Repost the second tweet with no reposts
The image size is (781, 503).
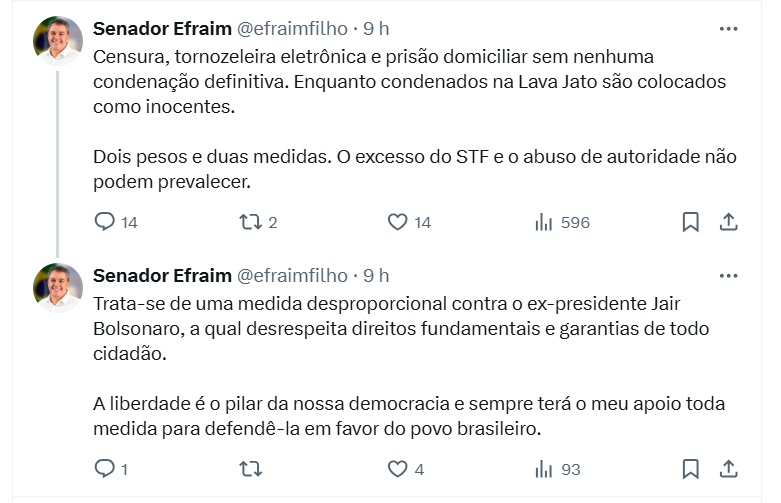click(251, 468)
